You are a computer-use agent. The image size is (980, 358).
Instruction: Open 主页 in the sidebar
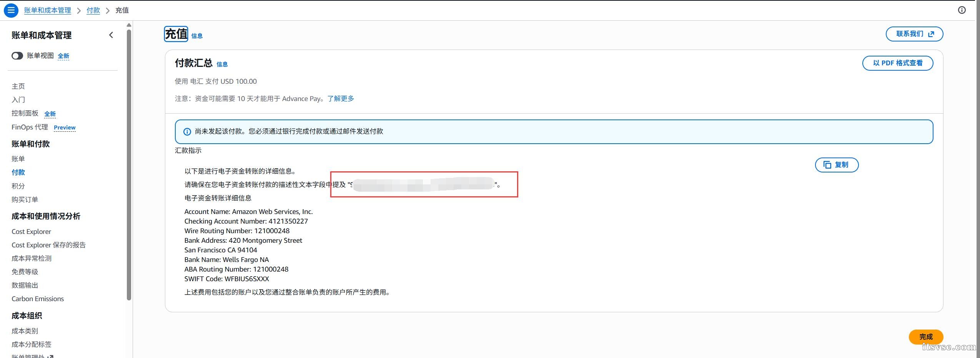18,86
